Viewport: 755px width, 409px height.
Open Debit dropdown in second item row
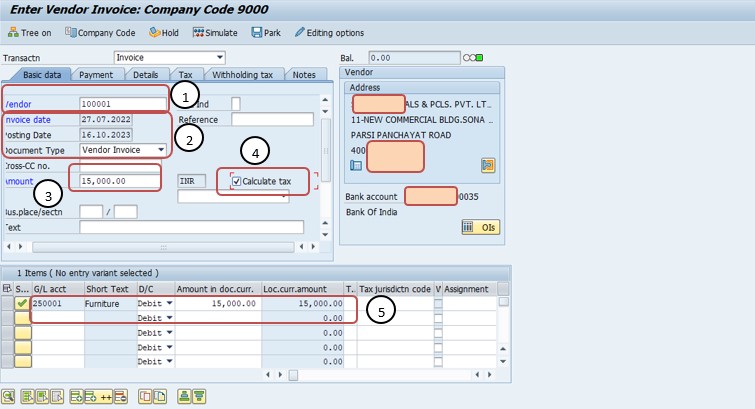tap(169, 317)
